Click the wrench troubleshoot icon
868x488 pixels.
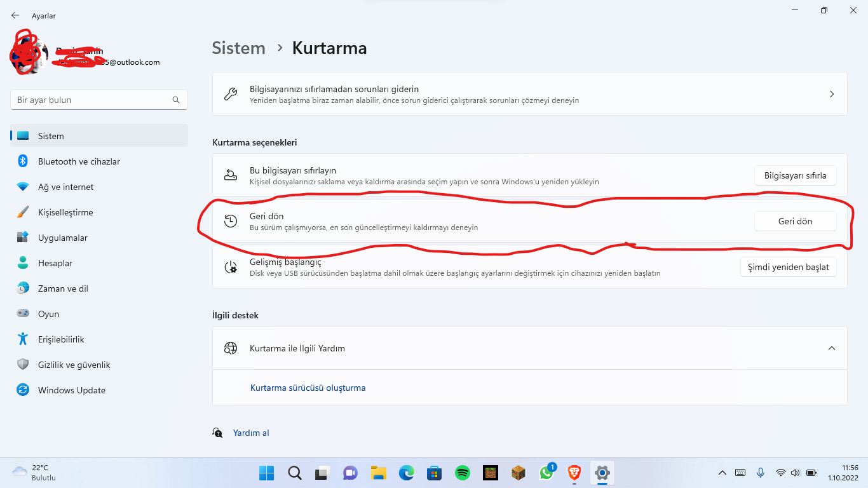[x=231, y=94]
